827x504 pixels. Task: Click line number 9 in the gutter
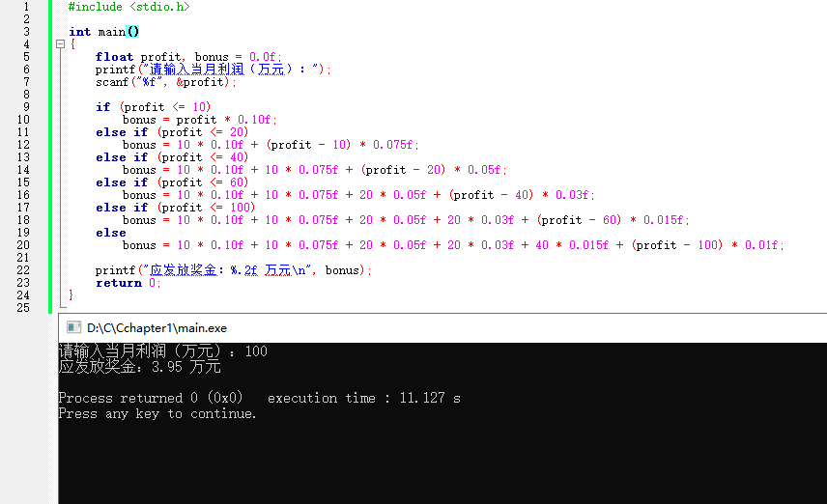tap(26, 107)
